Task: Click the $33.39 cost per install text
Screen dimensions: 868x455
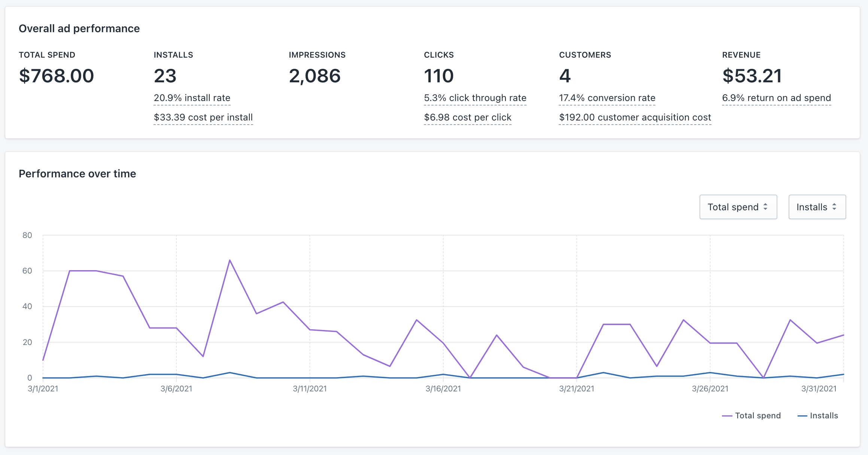Action: 203,117
